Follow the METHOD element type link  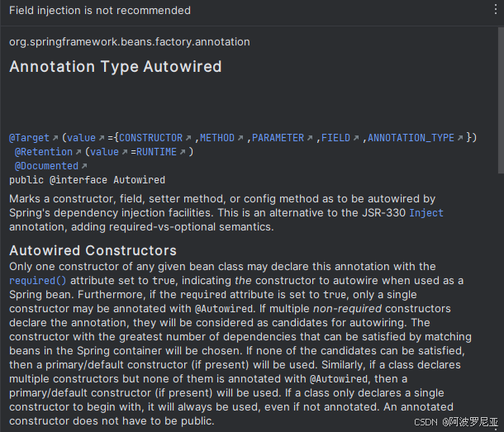pos(217,138)
